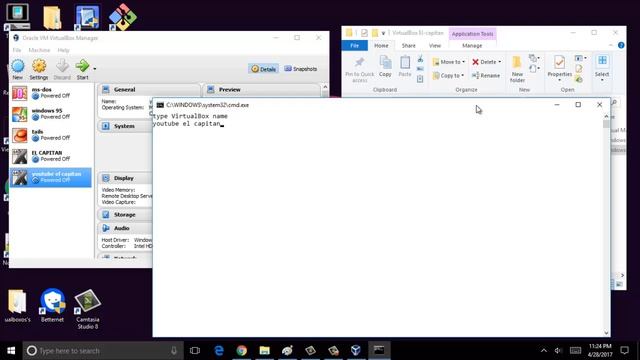Open Properties in the Explorer ribbon
The image size is (640, 360).
coord(560,68)
